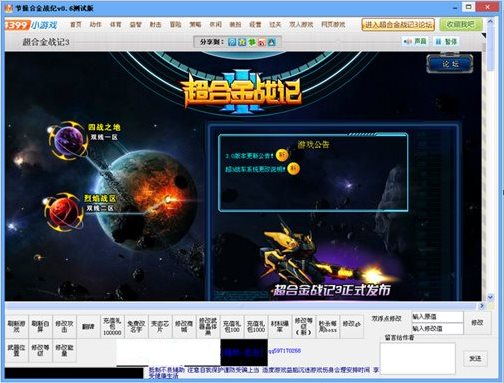Click the 发送 send button
Screen dimensions: 504x383
click(475, 359)
